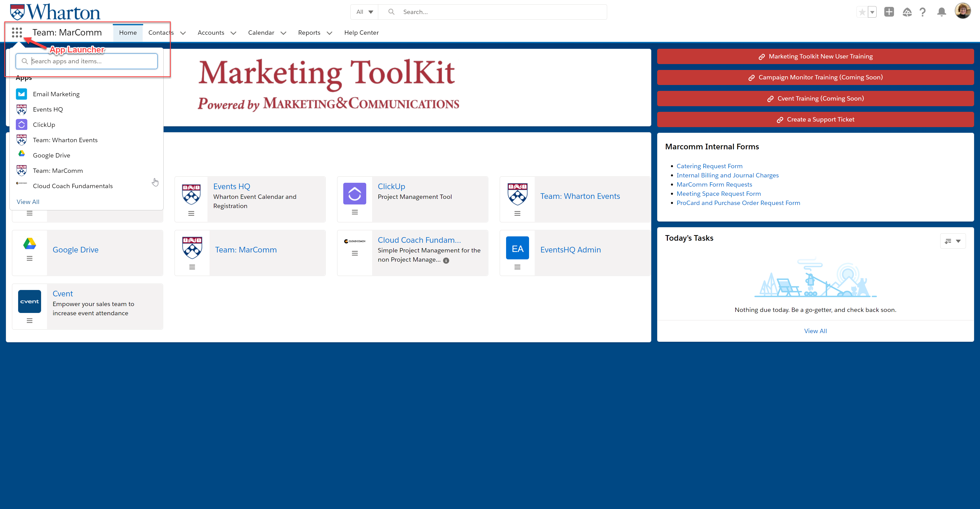The width and height of the screenshot is (980, 509).
Task: Click the Wharton logo
Action: (x=55, y=12)
